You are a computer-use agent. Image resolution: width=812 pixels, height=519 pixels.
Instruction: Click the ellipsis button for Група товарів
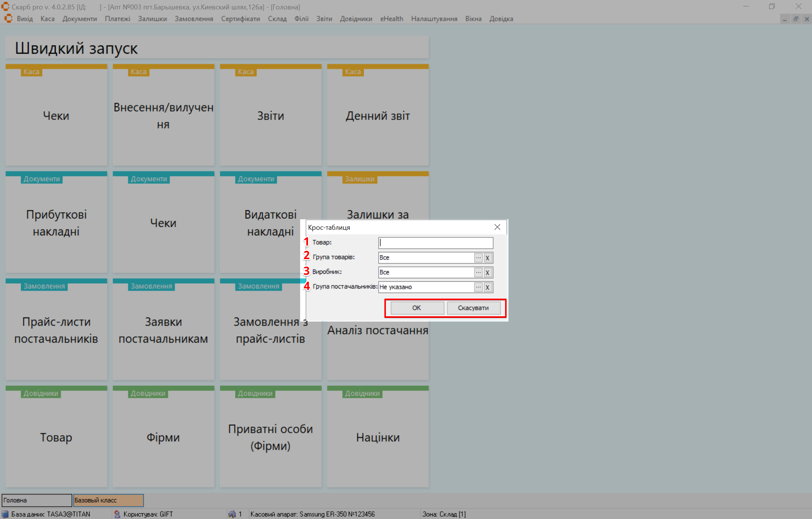(478, 258)
